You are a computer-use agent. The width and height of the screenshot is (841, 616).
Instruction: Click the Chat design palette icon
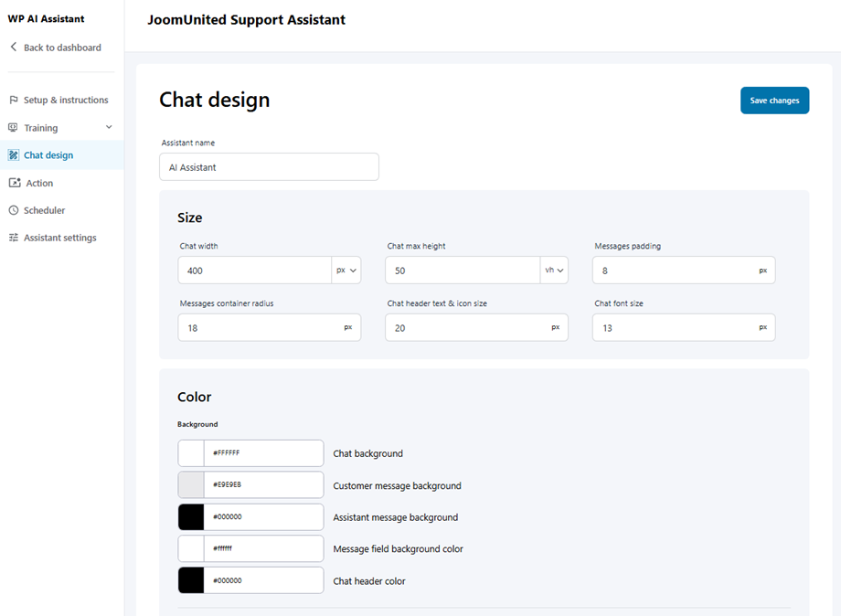pyautogui.click(x=14, y=155)
